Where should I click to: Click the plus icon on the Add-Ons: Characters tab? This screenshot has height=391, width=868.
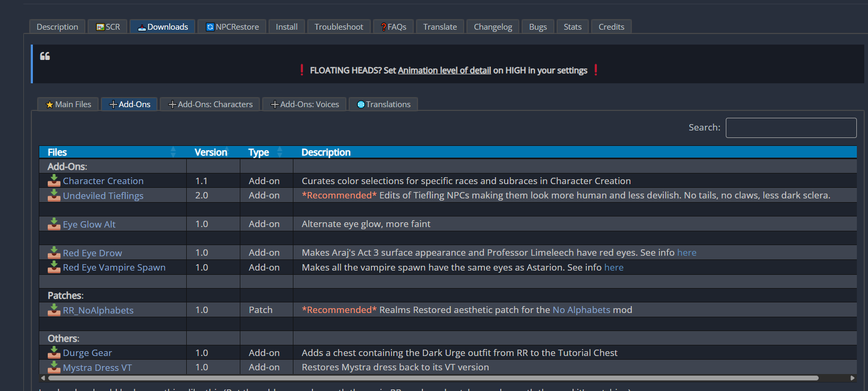click(172, 105)
